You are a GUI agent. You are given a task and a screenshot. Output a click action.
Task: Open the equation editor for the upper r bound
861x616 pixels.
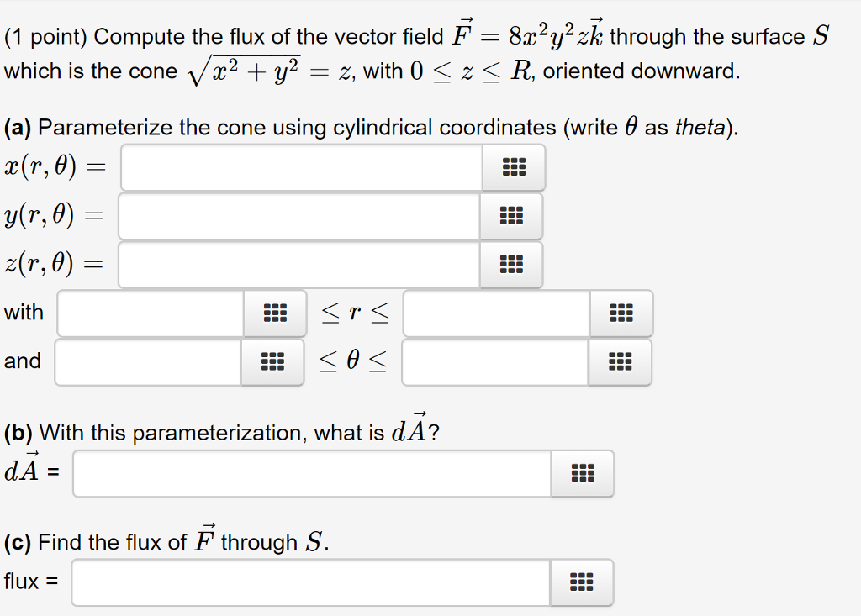pyautogui.click(x=621, y=313)
